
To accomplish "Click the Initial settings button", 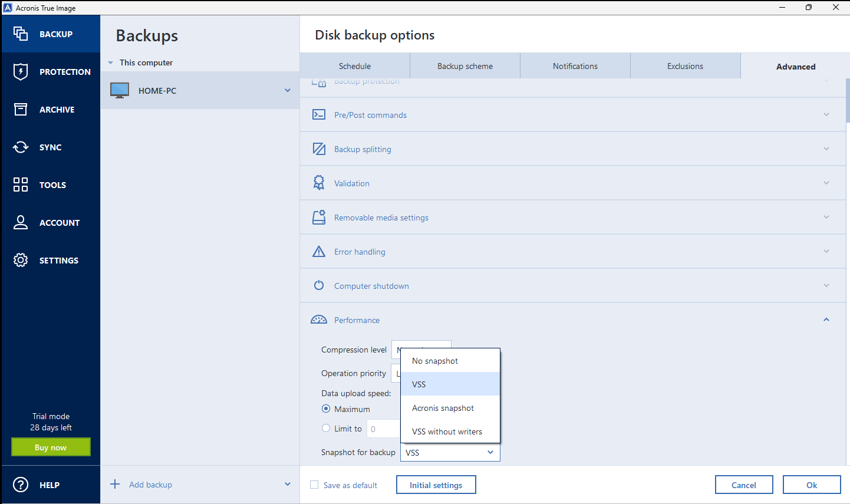I will click(x=436, y=485).
